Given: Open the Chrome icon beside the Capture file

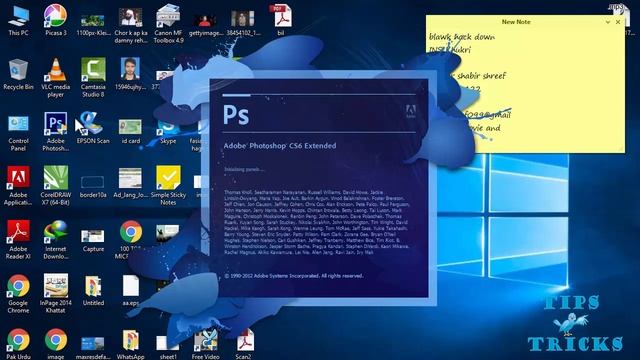Looking at the screenshot, I should tap(131, 232).
